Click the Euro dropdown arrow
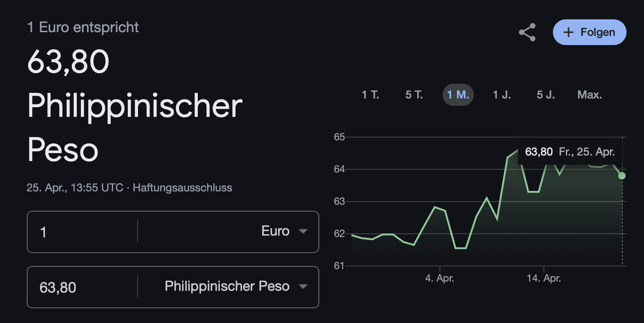Screen dimensions: 644x323 (303, 231)
